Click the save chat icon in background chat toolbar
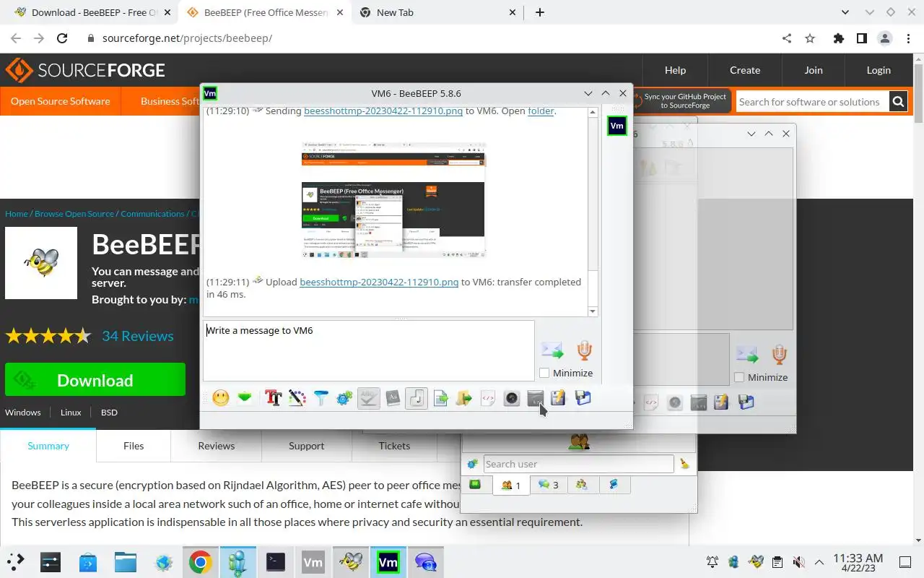The height and width of the screenshot is (578, 924). click(x=721, y=402)
